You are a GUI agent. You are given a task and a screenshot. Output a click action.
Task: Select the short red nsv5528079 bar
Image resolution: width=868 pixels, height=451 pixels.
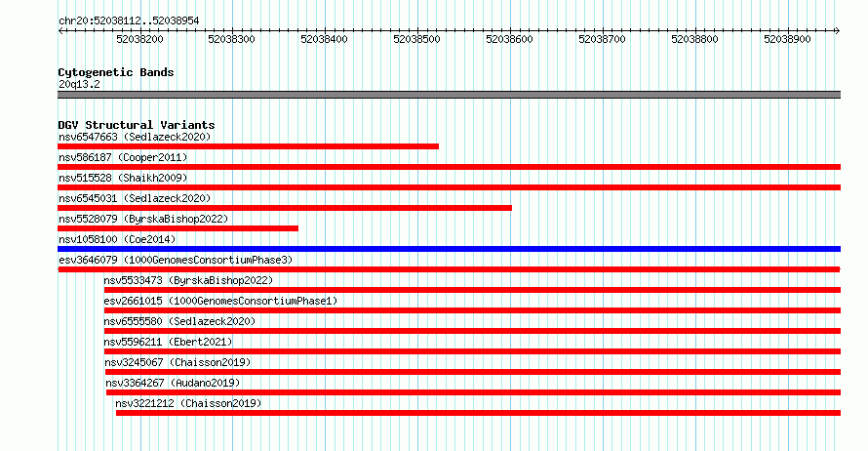click(x=178, y=228)
